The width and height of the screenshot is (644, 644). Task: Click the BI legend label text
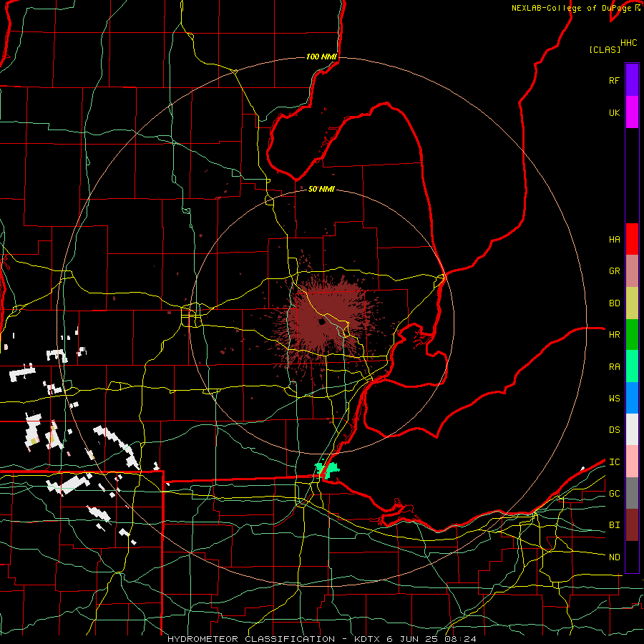(x=614, y=525)
